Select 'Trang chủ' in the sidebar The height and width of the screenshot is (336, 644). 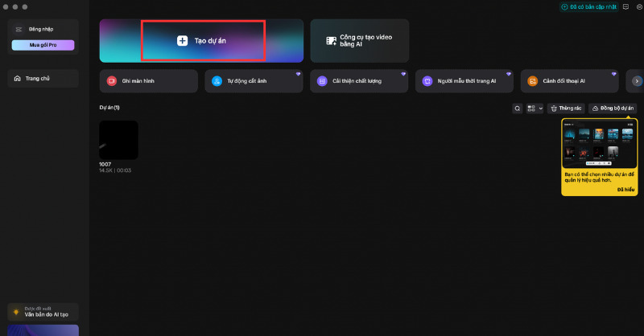44,78
